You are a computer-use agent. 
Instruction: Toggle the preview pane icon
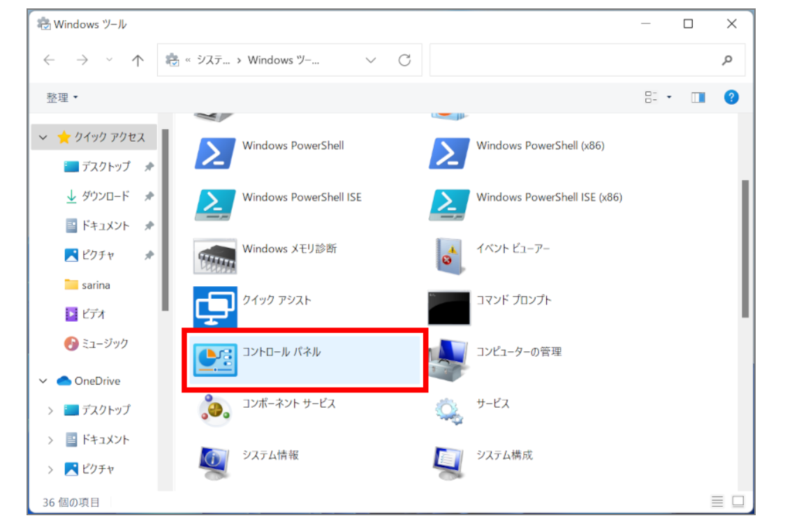click(x=698, y=97)
